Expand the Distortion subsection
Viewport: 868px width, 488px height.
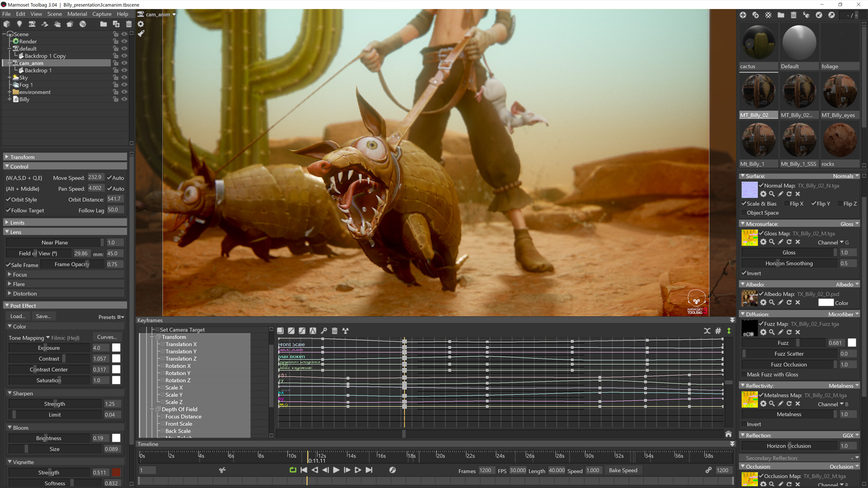click(65, 293)
